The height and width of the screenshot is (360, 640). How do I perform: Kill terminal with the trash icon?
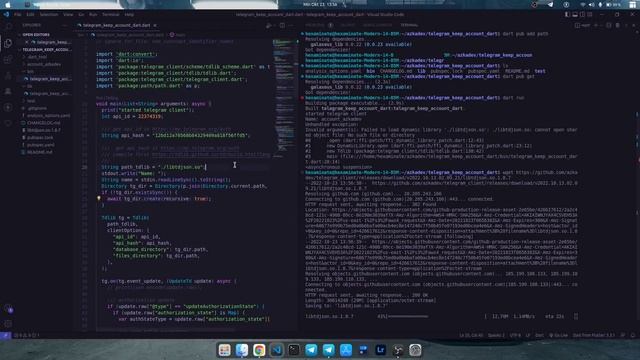[617, 25]
